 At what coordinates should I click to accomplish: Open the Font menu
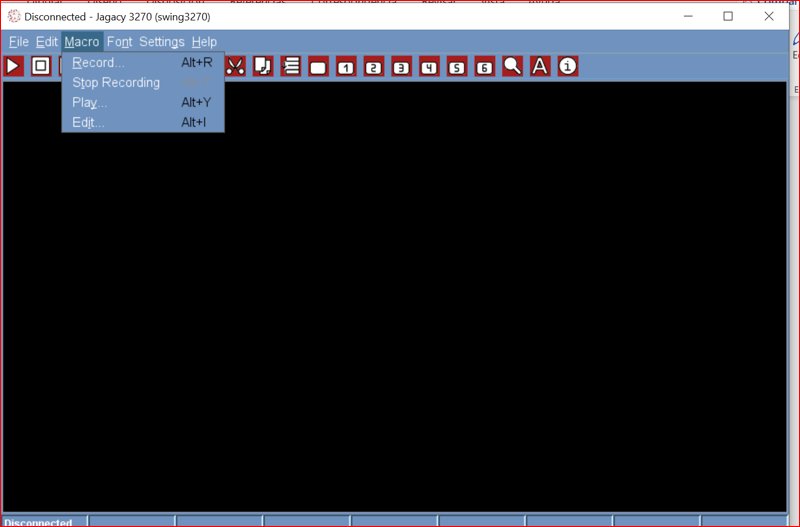coord(119,42)
